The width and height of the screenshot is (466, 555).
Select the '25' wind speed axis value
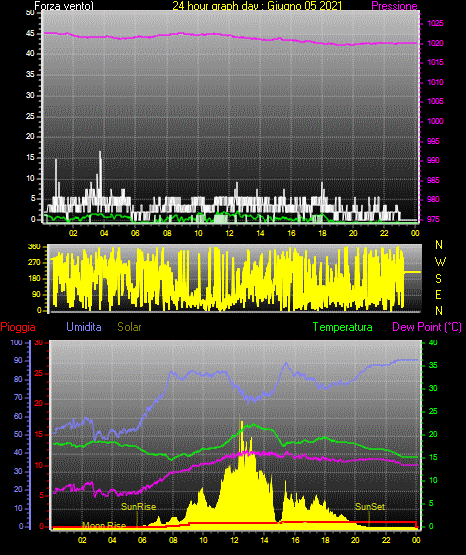pyautogui.click(x=30, y=116)
